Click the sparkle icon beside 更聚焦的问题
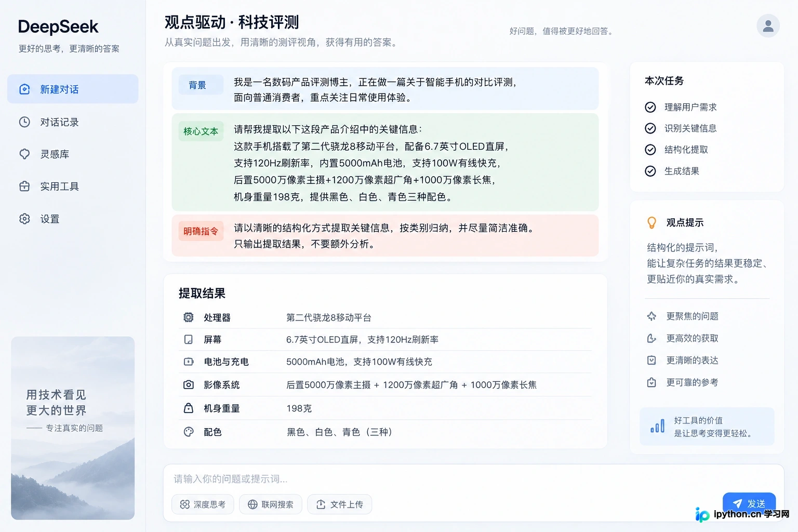The width and height of the screenshot is (798, 532). coord(651,316)
